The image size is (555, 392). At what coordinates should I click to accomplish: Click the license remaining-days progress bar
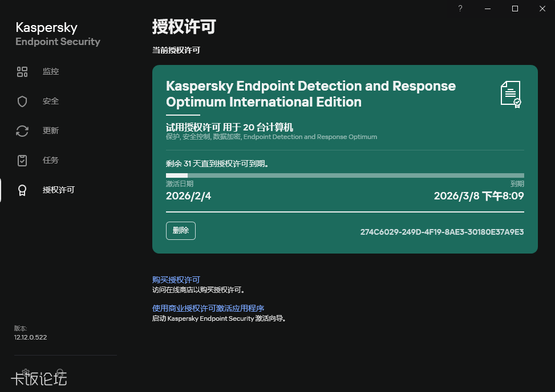pos(345,175)
